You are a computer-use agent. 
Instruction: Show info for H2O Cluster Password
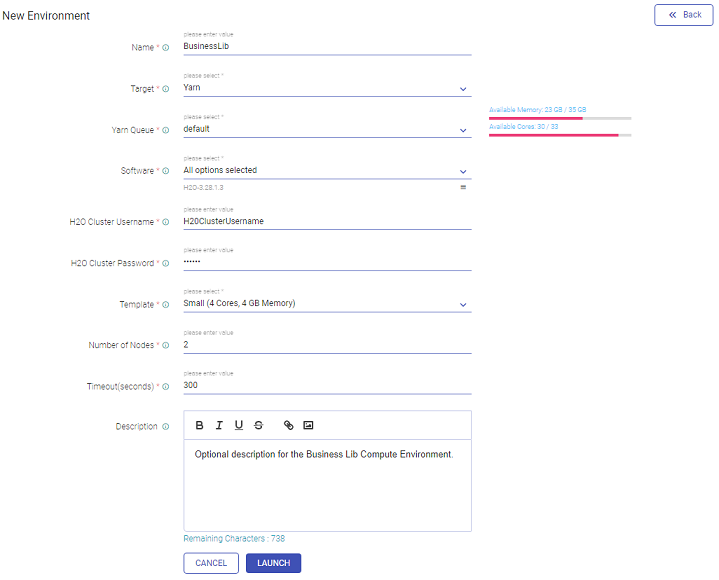166,263
